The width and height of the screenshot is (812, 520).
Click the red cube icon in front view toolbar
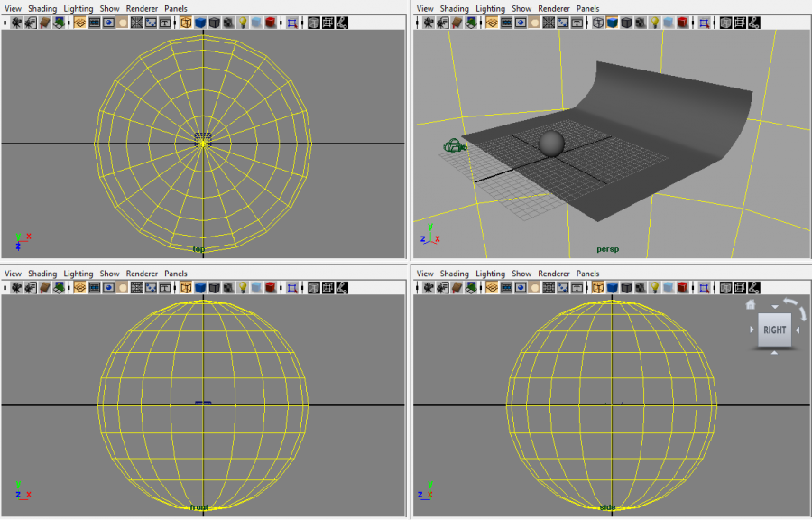click(270, 288)
